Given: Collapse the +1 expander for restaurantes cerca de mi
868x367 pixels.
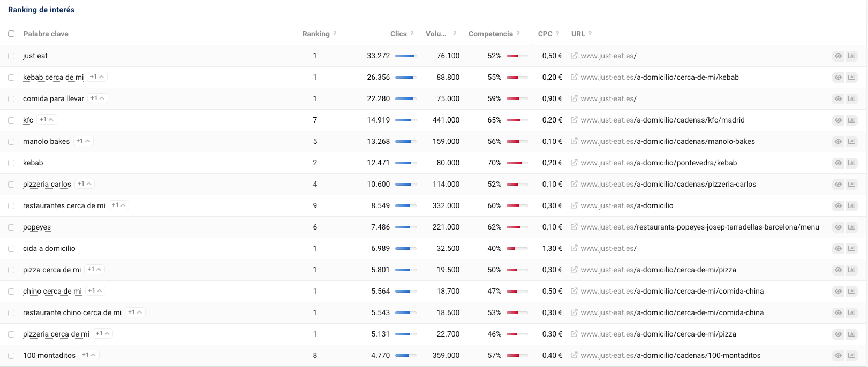Looking at the screenshot, I should click(x=118, y=205).
